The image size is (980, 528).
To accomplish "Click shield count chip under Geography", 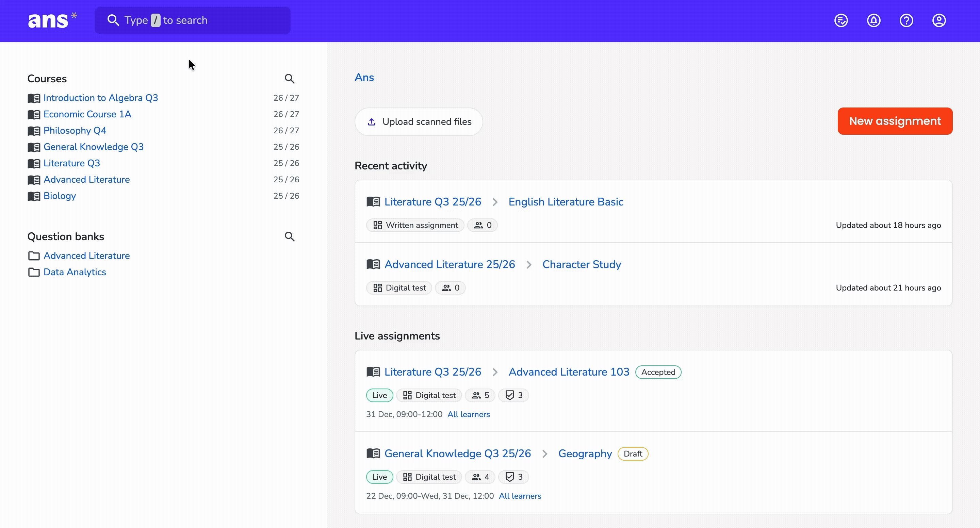I will pyautogui.click(x=513, y=477).
